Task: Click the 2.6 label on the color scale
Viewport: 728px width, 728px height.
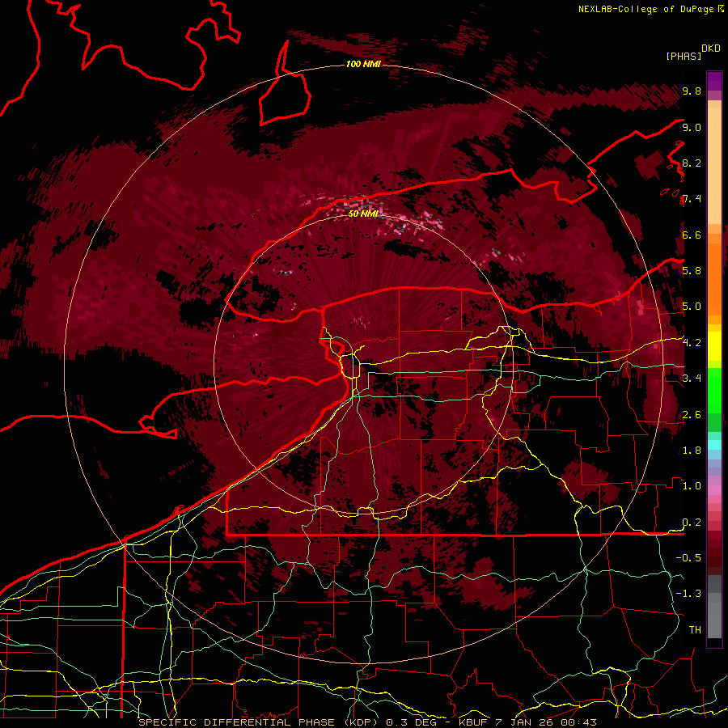Action: (x=692, y=415)
